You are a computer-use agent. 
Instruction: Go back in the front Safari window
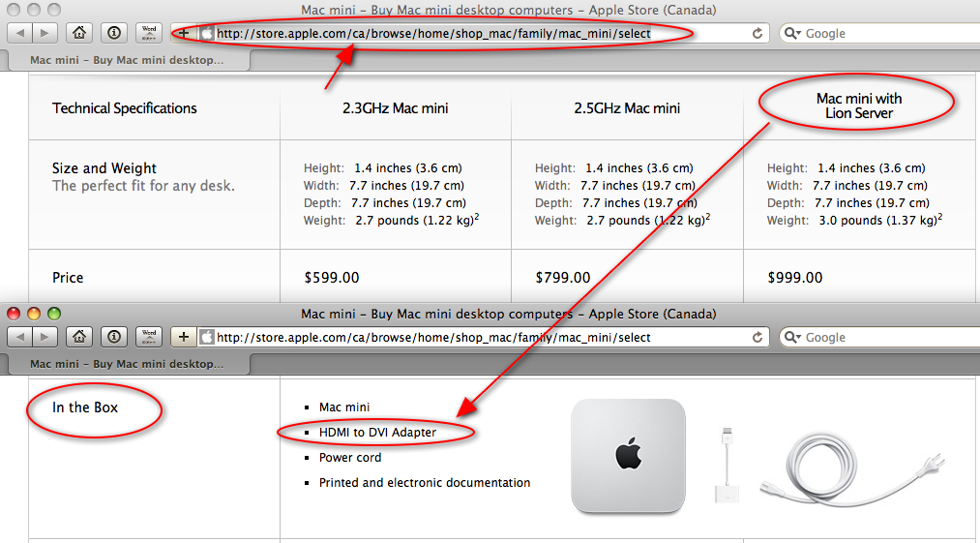point(20,337)
